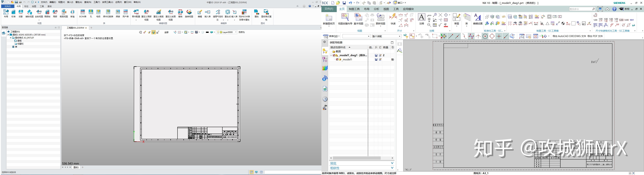The height and width of the screenshot is (175, 644).
Task: Click the 用户表 user table icon
Action: pos(125,13)
